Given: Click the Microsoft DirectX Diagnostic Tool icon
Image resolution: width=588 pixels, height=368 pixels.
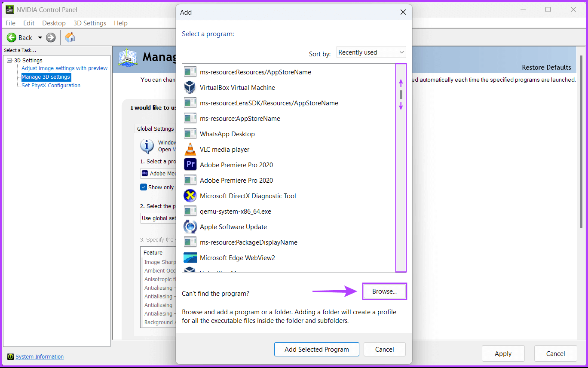Looking at the screenshot, I should point(190,196).
